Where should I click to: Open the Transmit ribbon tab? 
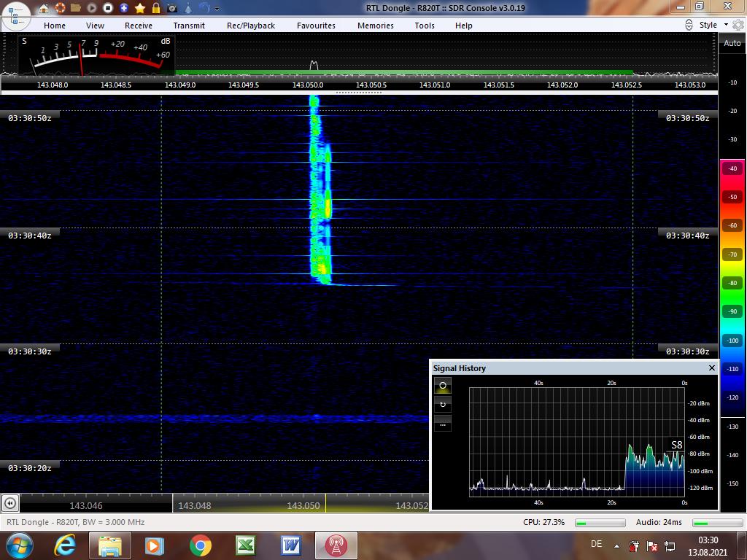point(189,26)
